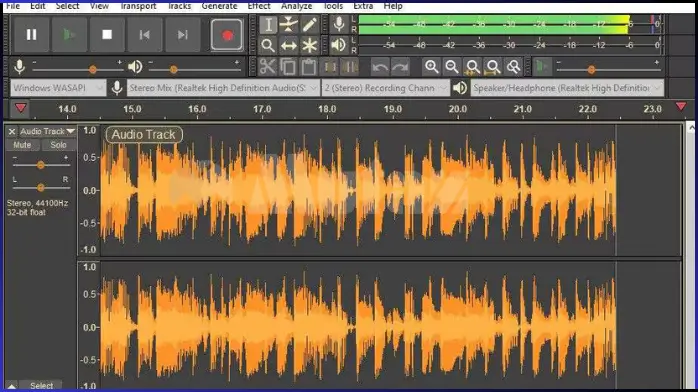Open the Transport menu
The width and height of the screenshot is (698, 392).
click(x=138, y=6)
